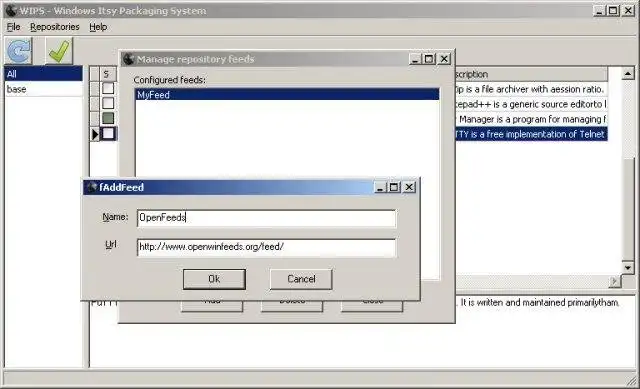Minimize the fAddFeed dialog
The image size is (640, 389).
coord(380,187)
